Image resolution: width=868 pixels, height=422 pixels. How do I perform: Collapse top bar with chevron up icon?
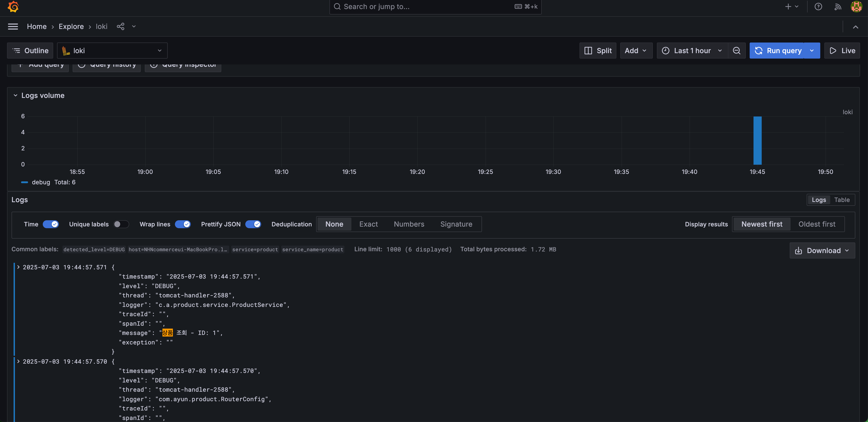(x=855, y=27)
